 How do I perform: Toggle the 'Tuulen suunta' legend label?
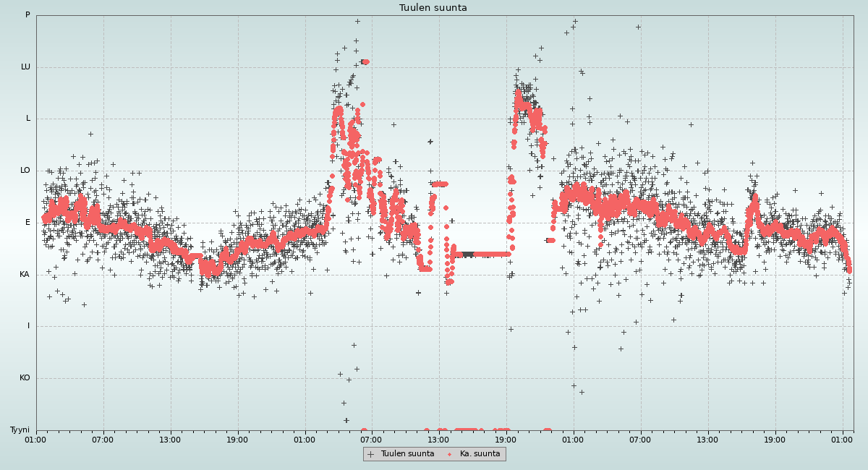pos(407,454)
